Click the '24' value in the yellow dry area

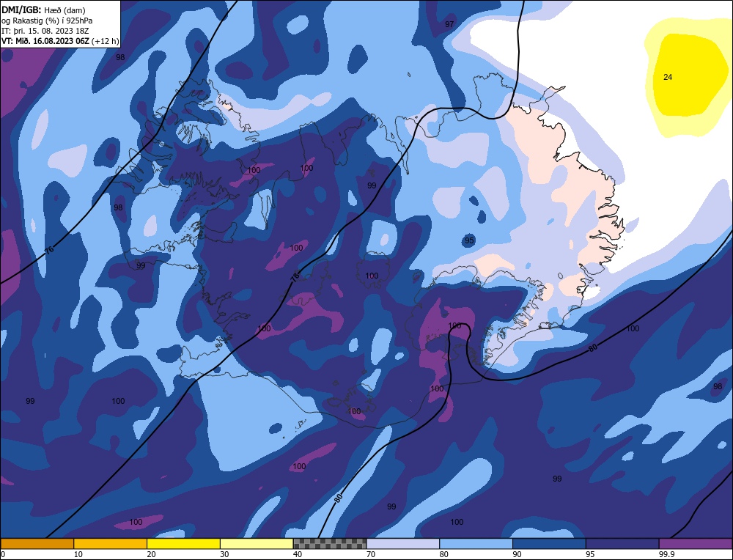668,77
